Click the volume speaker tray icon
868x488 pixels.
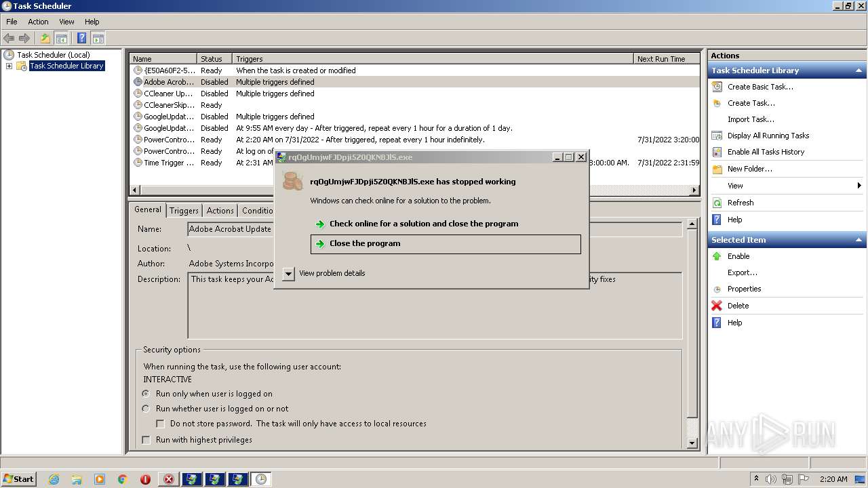click(771, 479)
